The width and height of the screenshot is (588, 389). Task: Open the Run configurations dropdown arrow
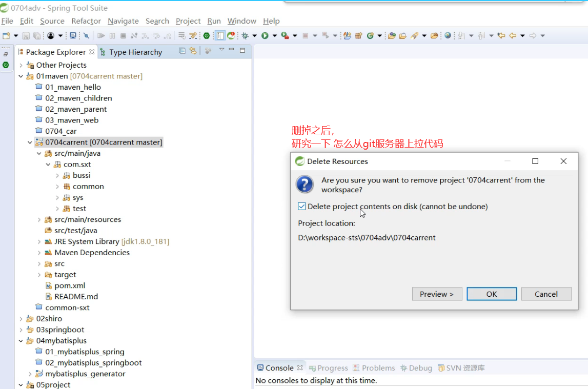pyautogui.click(x=274, y=35)
